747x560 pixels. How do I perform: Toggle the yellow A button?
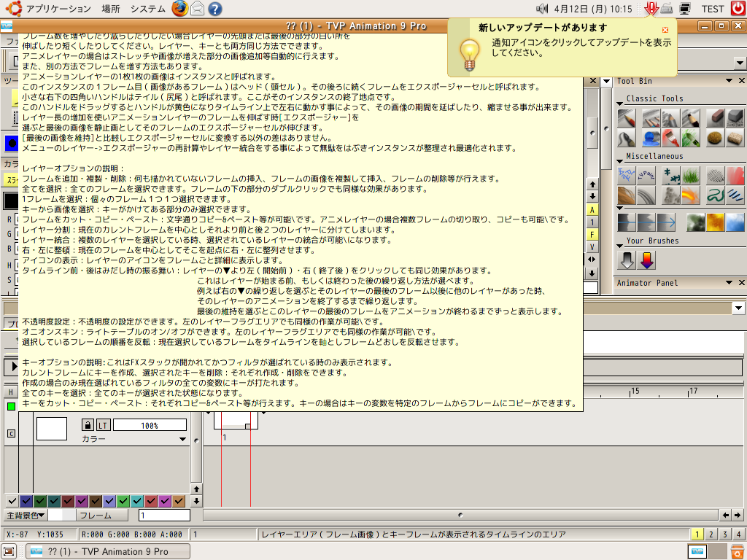pyautogui.click(x=592, y=210)
